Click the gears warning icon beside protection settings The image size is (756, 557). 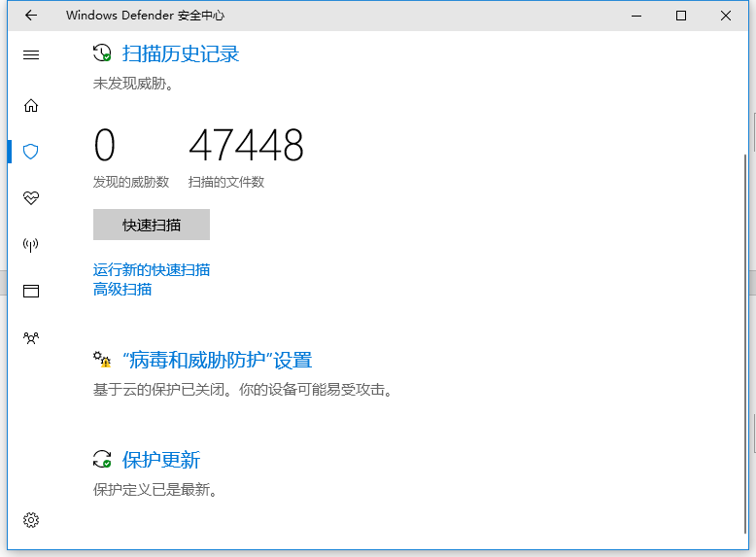click(102, 360)
